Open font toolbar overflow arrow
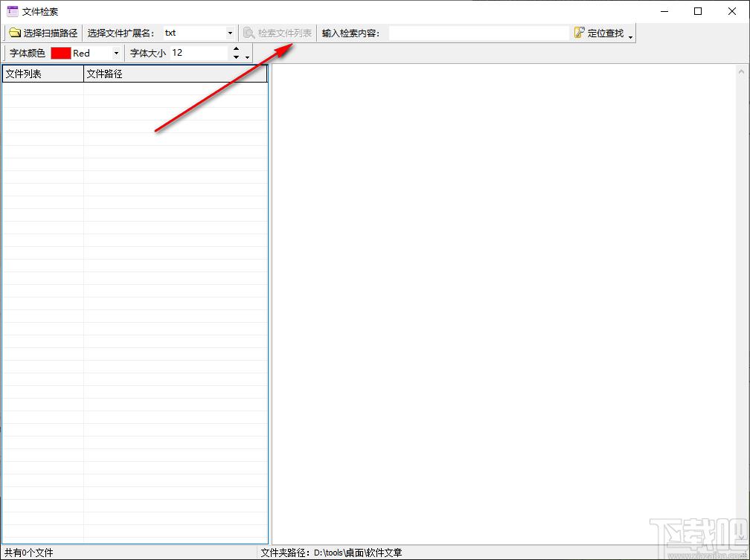Image resolution: width=750 pixels, height=560 pixels. [247, 57]
